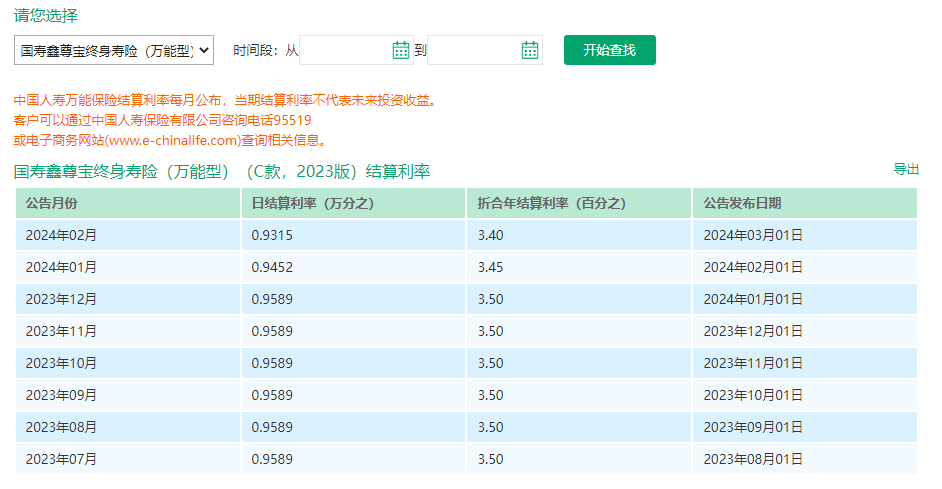This screenshot has height=489, width=942.
Task: Click the daily rate value 0.9452
Action: point(272,267)
